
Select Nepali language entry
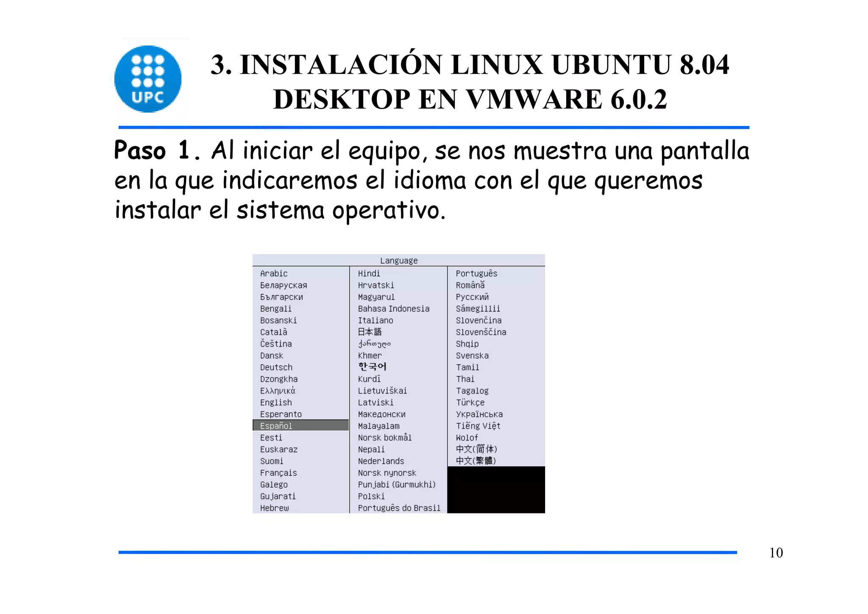coord(371,449)
